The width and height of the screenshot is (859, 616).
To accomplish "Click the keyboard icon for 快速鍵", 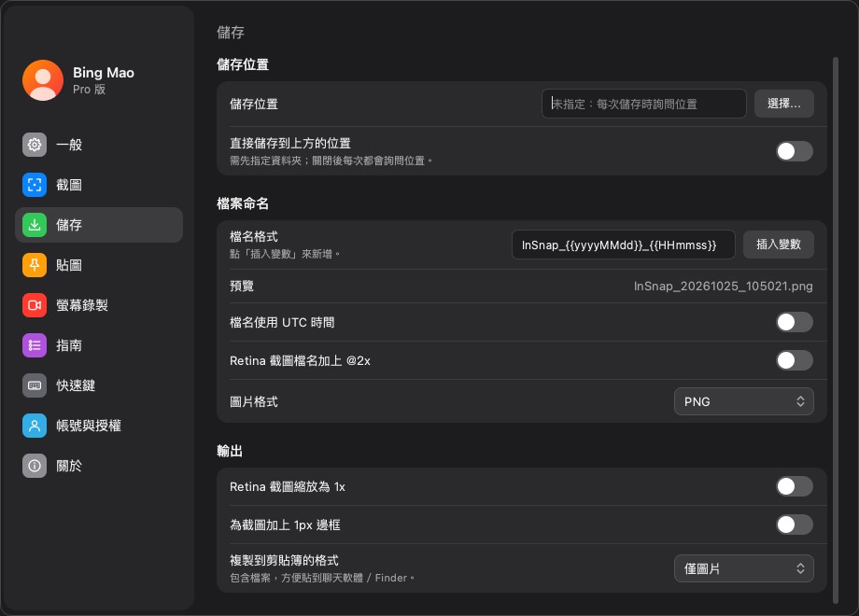I will 35,385.
